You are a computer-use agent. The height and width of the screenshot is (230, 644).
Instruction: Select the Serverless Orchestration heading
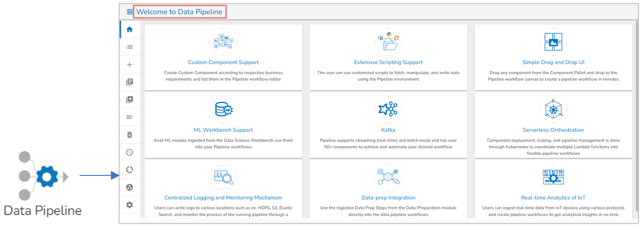[553, 130]
